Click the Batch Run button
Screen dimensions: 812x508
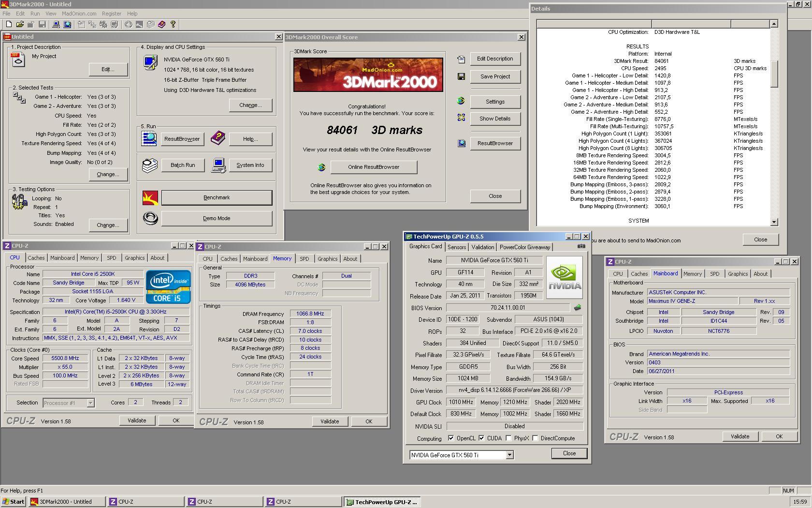183,165
